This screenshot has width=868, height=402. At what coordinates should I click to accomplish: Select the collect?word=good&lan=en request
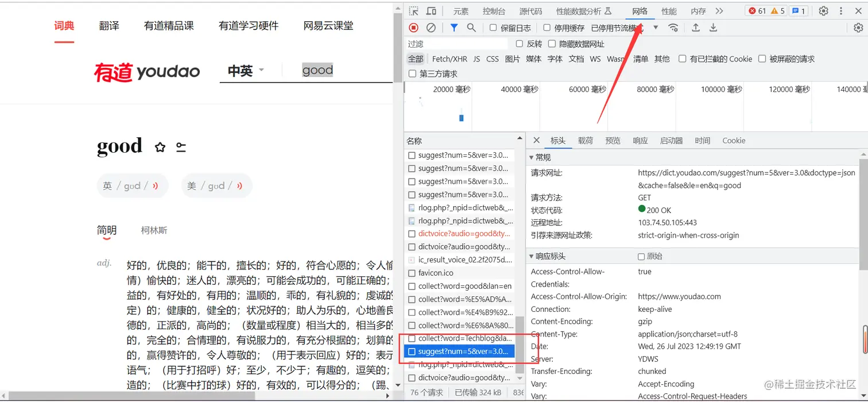coord(460,286)
